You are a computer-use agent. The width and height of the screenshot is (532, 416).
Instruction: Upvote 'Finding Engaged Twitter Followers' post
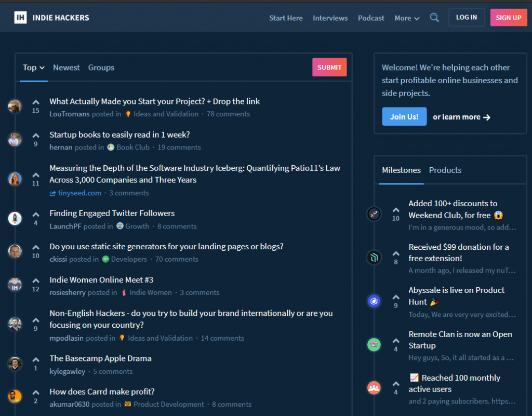(x=36, y=214)
